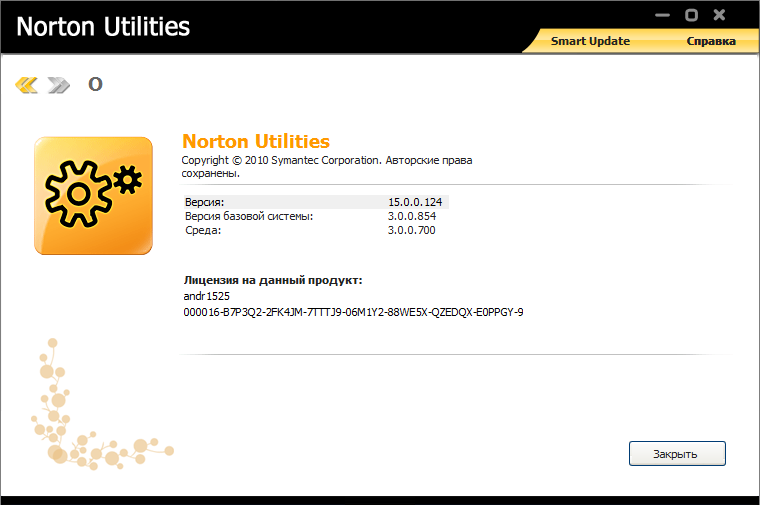The image size is (760, 505).
Task: Click the Norton Utilities title in the black header
Action: (x=103, y=26)
